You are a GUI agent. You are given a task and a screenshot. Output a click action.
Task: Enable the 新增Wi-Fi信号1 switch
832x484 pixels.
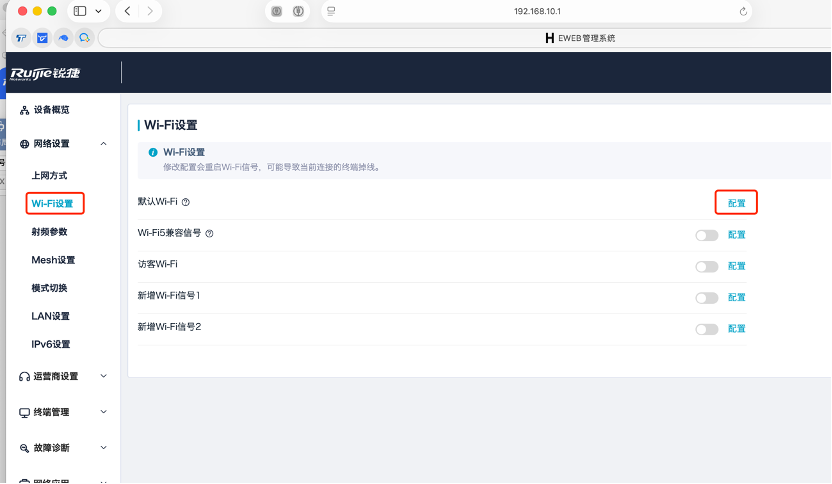pos(707,298)
